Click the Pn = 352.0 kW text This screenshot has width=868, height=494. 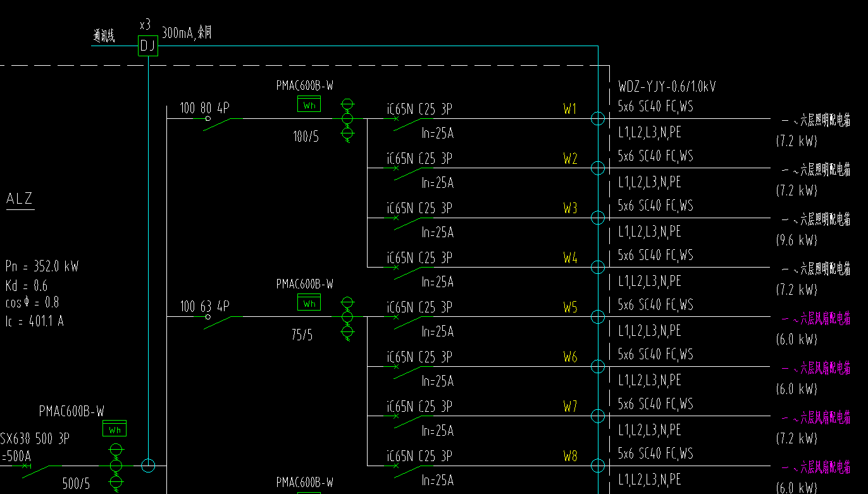click(42, 266)
